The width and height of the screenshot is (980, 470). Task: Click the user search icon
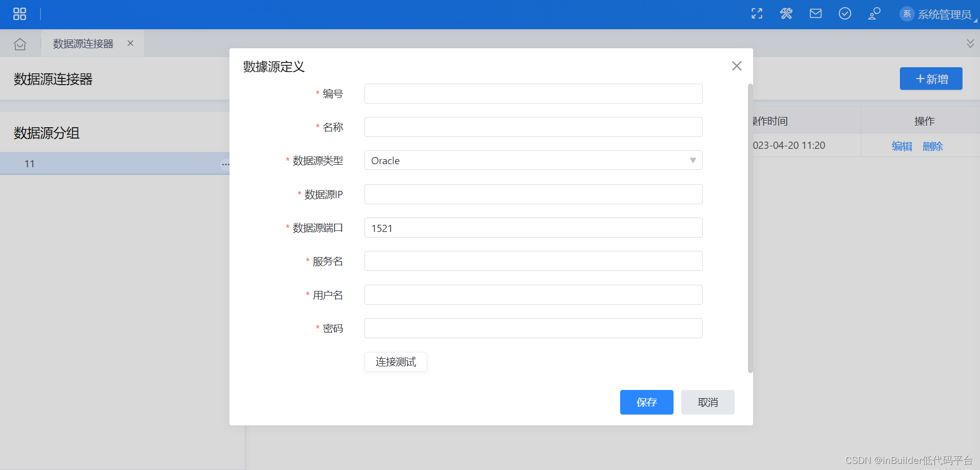[874, 14]
